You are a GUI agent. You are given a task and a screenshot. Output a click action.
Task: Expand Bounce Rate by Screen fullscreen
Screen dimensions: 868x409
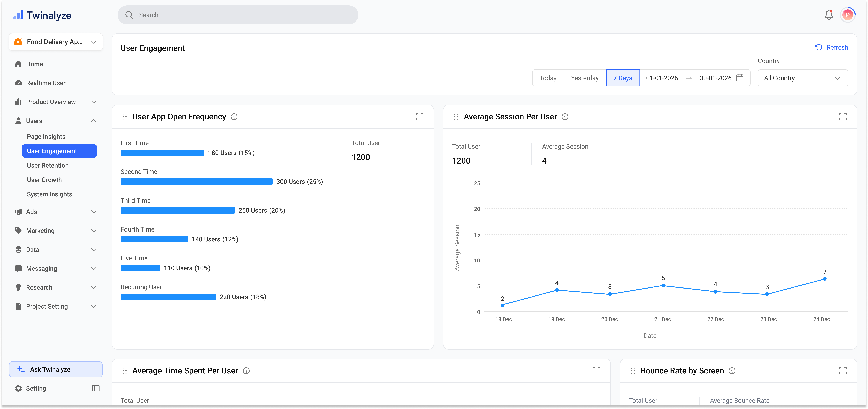click(843, 371)
